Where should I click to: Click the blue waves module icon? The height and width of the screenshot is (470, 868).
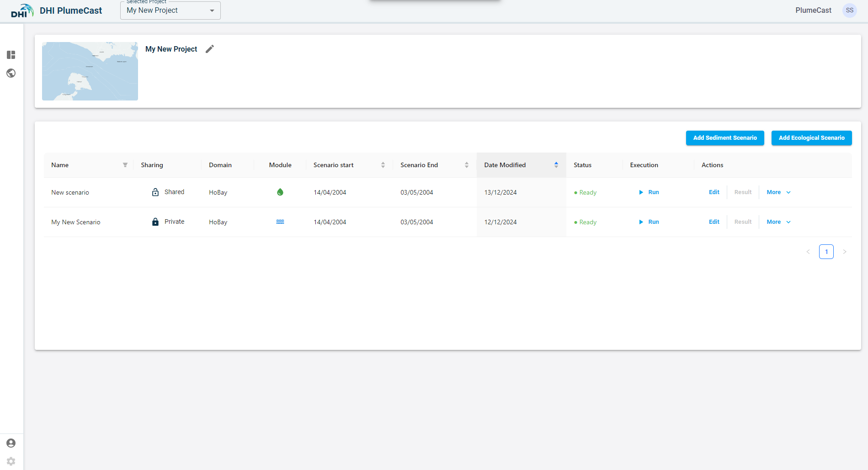(280, 222)
